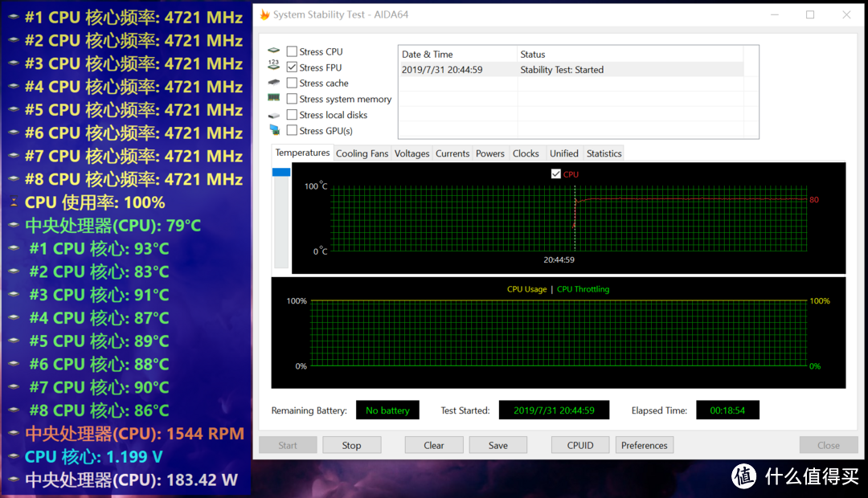Click the 'No battery' status field
868x498 pixels.
(387, 410)
